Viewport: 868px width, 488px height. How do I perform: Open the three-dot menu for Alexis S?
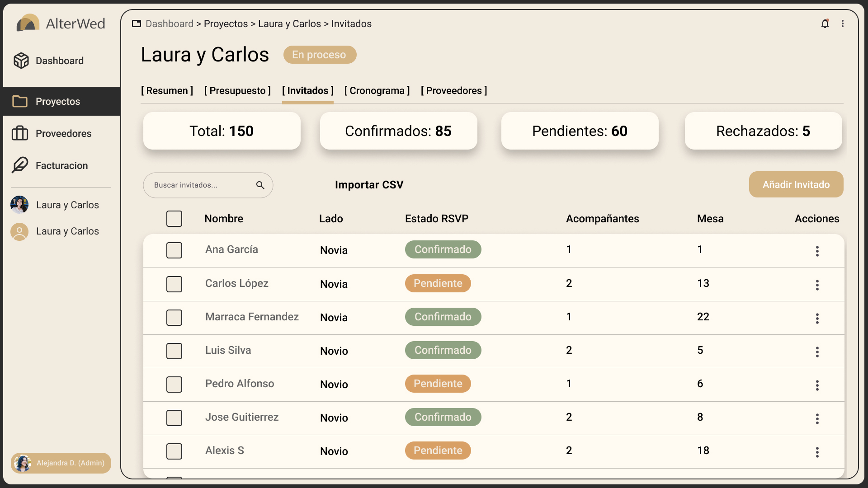pyautogui.click(x=817, y=452)
